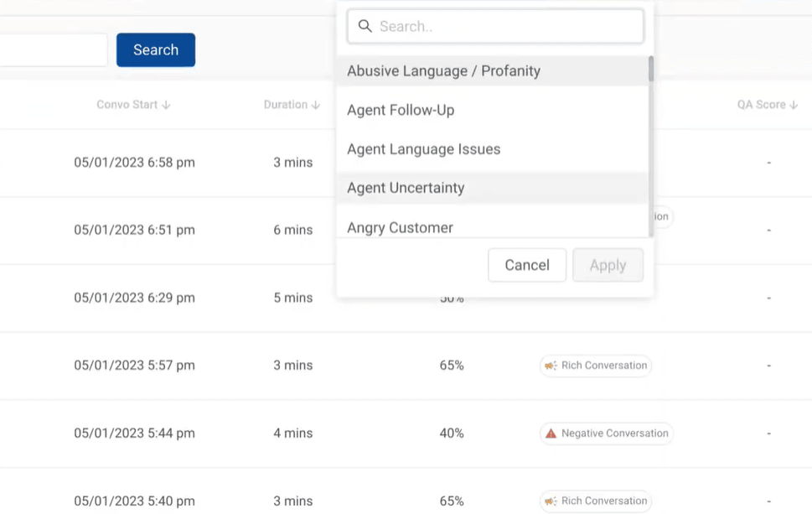Select the Angry Customer option
The height and width of the screenshot is (514, 812).
(400, 227)
